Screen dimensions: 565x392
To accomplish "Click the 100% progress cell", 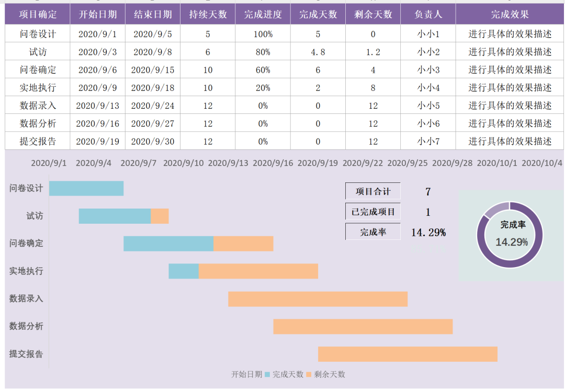I will click(x=263, y=34).
